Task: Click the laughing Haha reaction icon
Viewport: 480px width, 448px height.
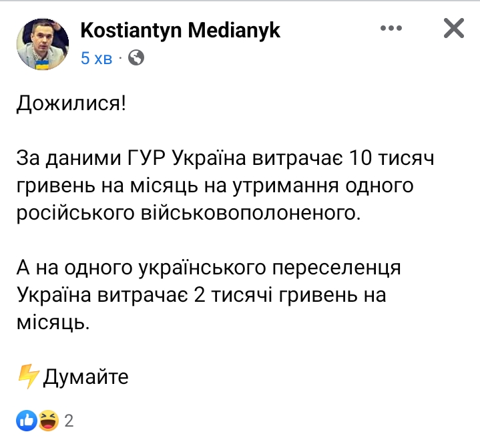Action: coord(47,420)
